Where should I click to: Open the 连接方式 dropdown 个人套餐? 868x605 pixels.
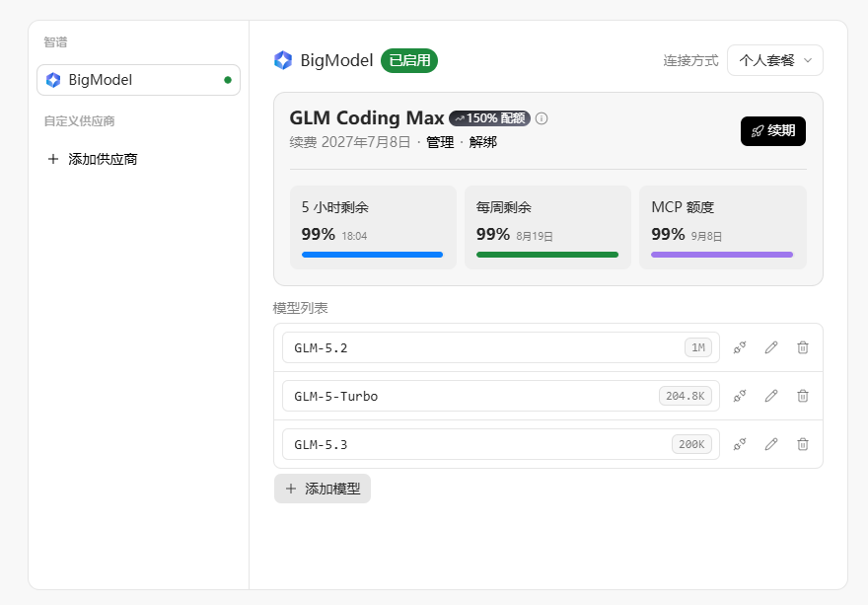[775, 60]
